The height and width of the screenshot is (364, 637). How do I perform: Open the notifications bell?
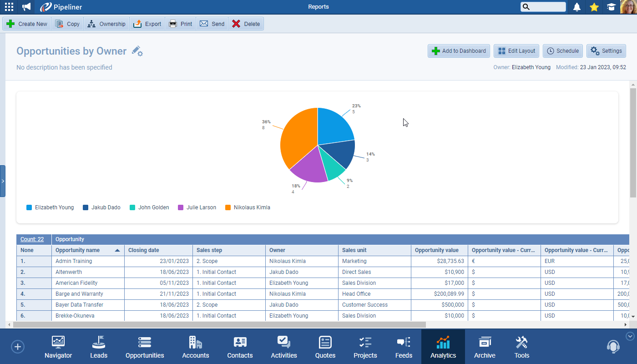(x=577, y=7)
